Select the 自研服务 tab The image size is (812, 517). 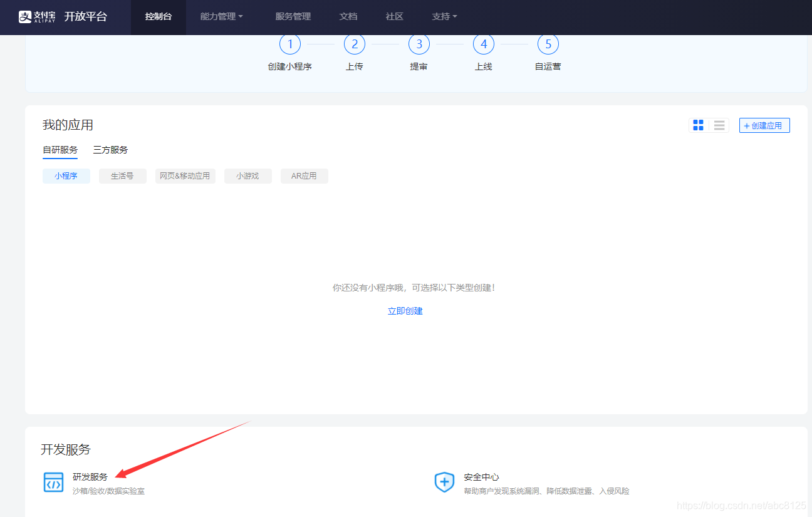[x=60, y=150]
